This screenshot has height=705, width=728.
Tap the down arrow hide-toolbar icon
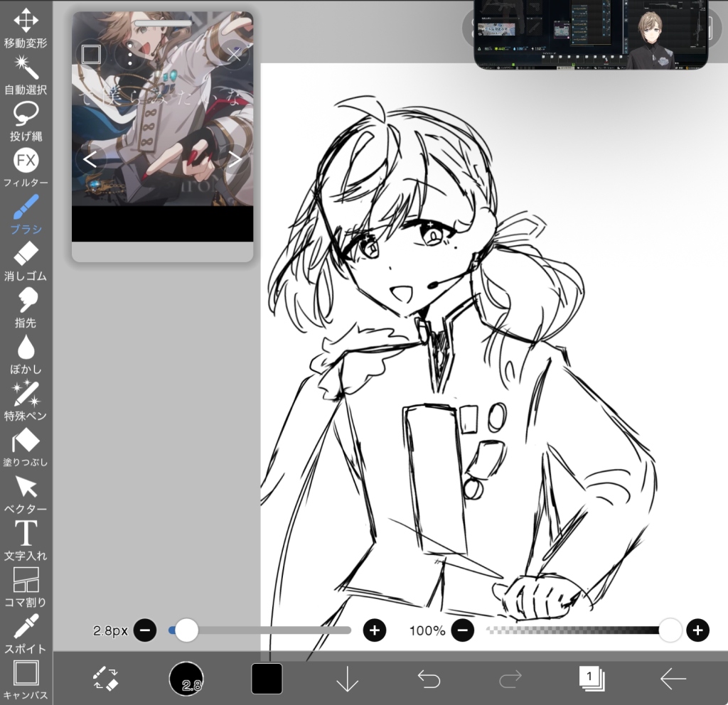pos(347,679)
